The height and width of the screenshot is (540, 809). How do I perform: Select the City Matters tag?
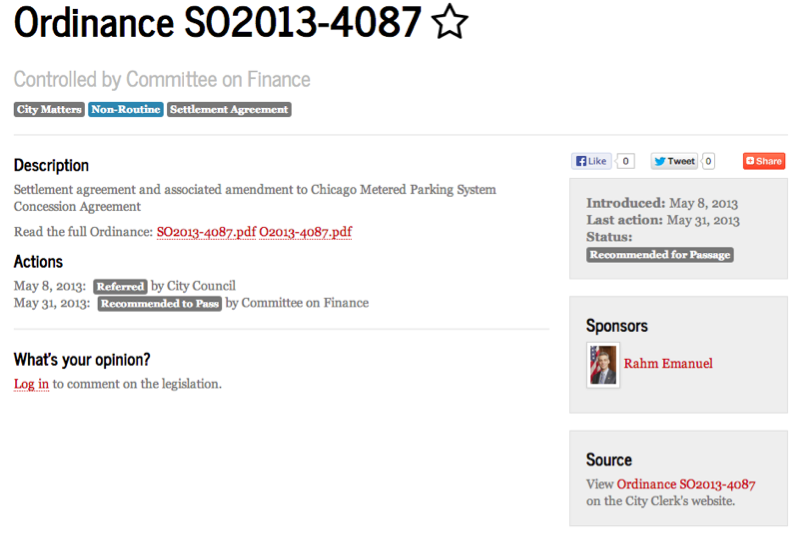point(49,110)
